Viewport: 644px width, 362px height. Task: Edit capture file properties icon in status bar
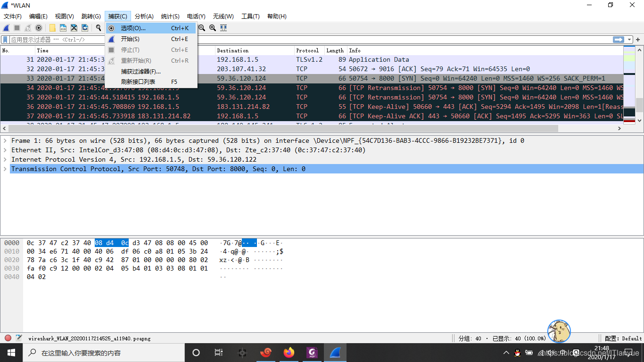(19, 338)
